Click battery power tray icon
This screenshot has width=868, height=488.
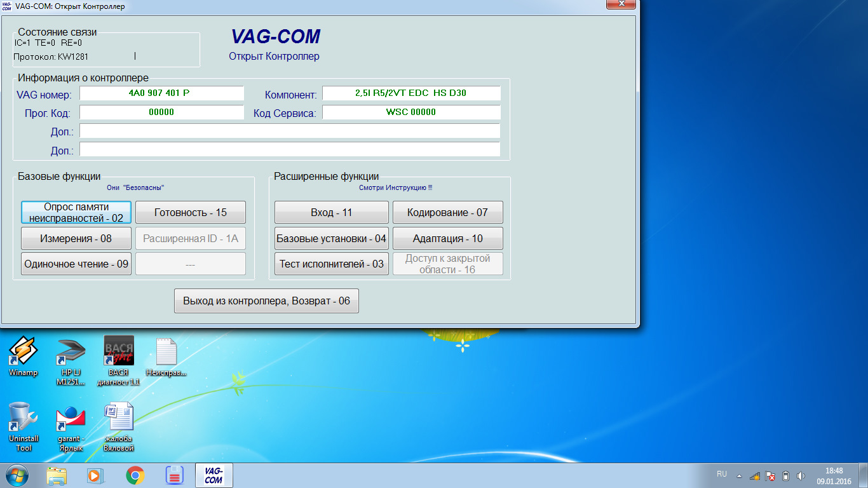click(785, 475)
